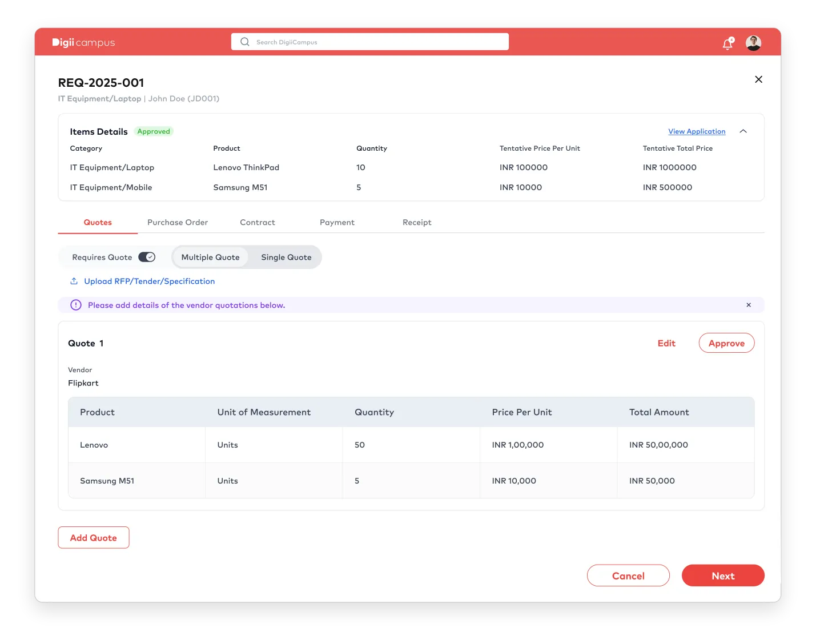Click the Search DigiiCampus input field
The width and height of the screenshot is (816, 644).
tap(377, 42)
